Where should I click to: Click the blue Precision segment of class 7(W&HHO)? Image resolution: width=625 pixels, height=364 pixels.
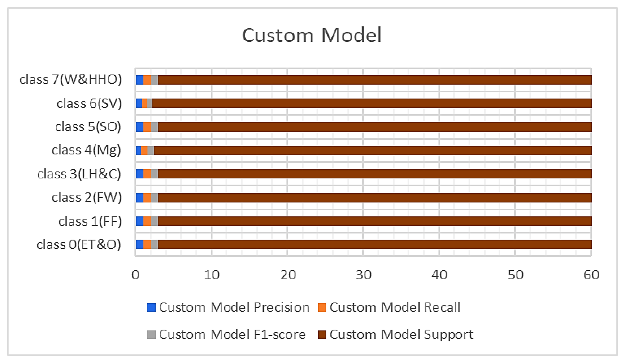[x=140, y=80]
